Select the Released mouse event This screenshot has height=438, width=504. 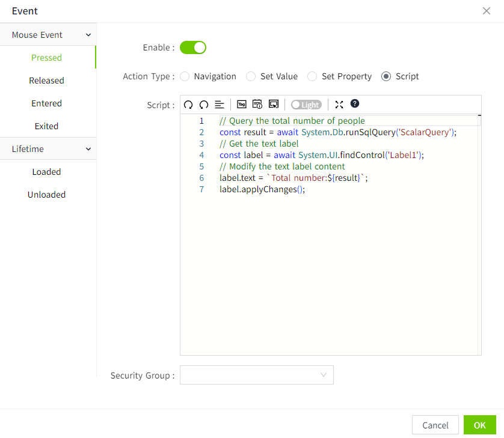46,81
